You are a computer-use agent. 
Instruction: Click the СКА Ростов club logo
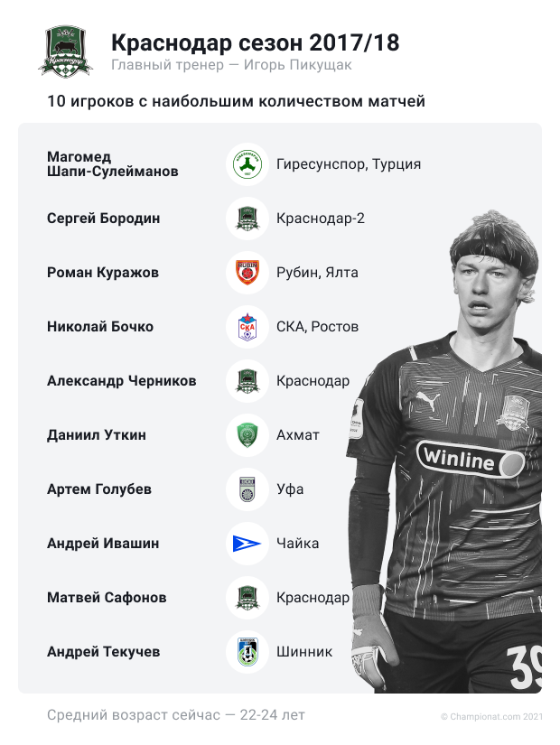click(247, 327)
